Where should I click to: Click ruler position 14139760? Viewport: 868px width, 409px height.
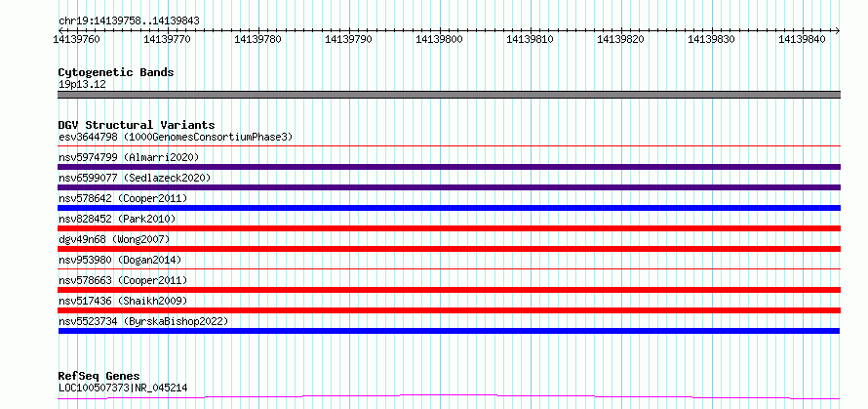coord(76,39)
